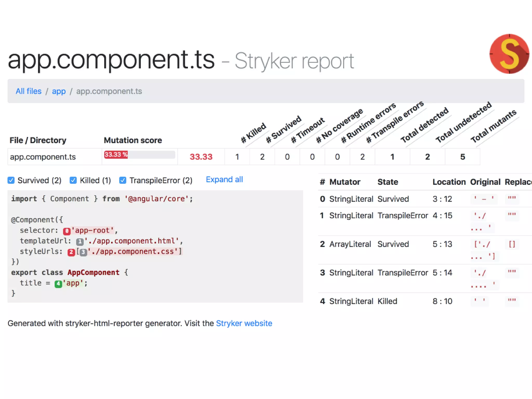The width and height of the screenshot is (532, 399).
Task: Toggle the TranspileError (2) checkbox
Action: 123,180
